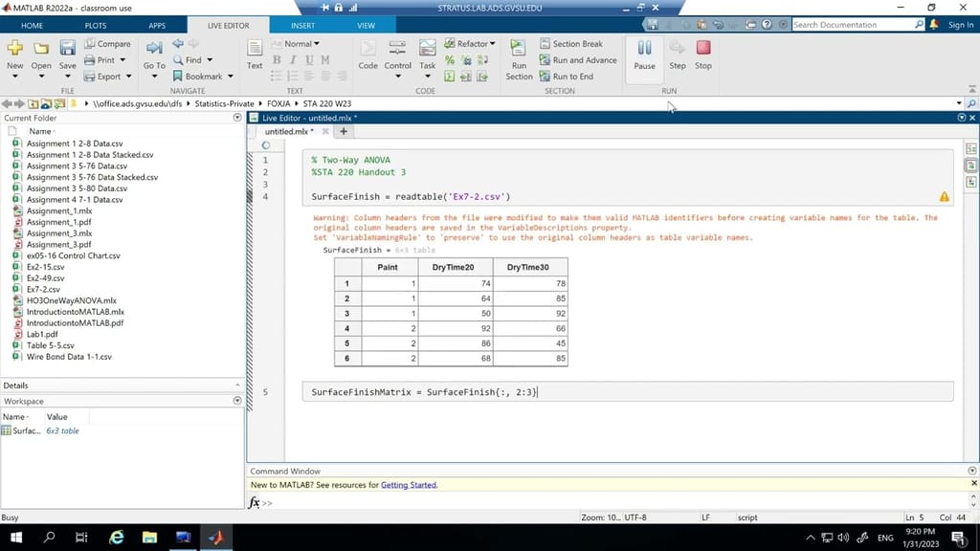Image resolution: width=980 pixels, height=551 pixels.
Task: Click the Go To navigation icon
Action: (154, 49)
